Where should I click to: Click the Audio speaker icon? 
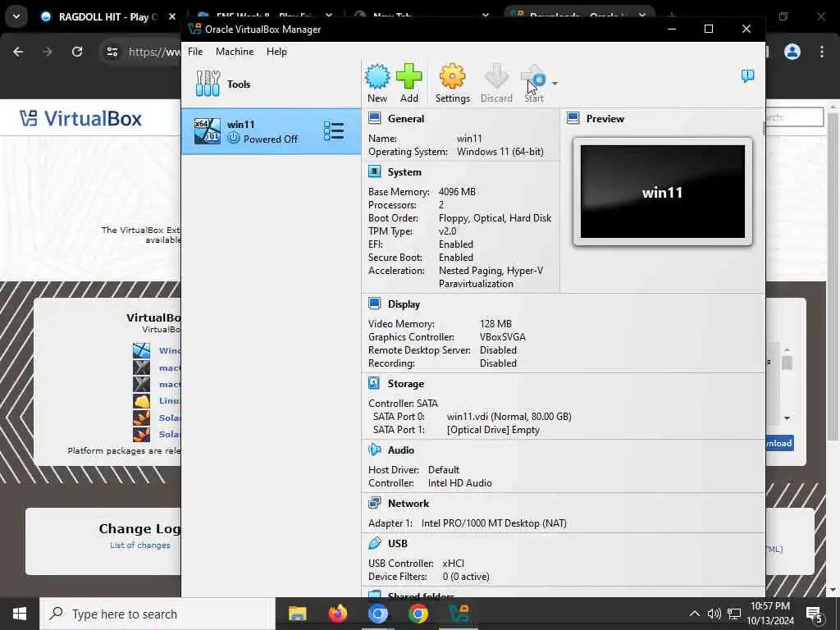point(374,450)
